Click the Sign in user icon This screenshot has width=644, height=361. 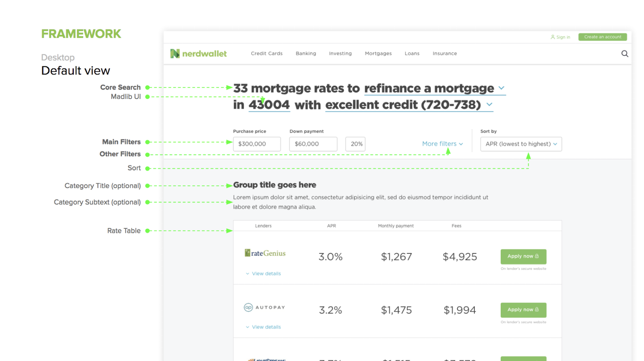pos(552,37)
